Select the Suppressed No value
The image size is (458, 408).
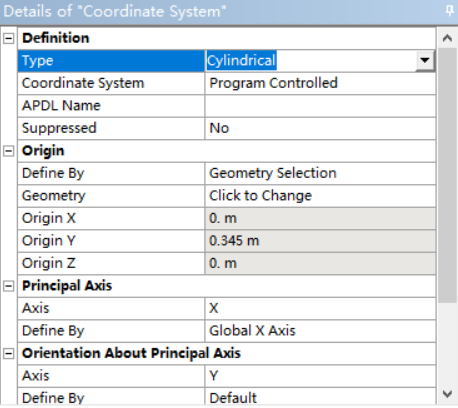click(320, 128)
